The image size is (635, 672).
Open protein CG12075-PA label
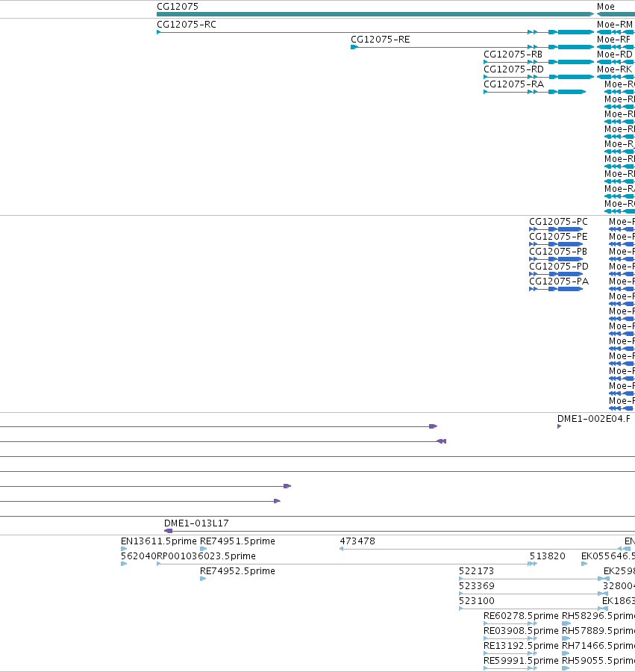(559, 281)
